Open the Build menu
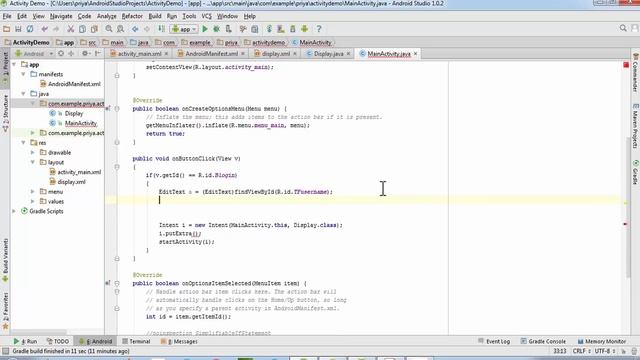 155,16
